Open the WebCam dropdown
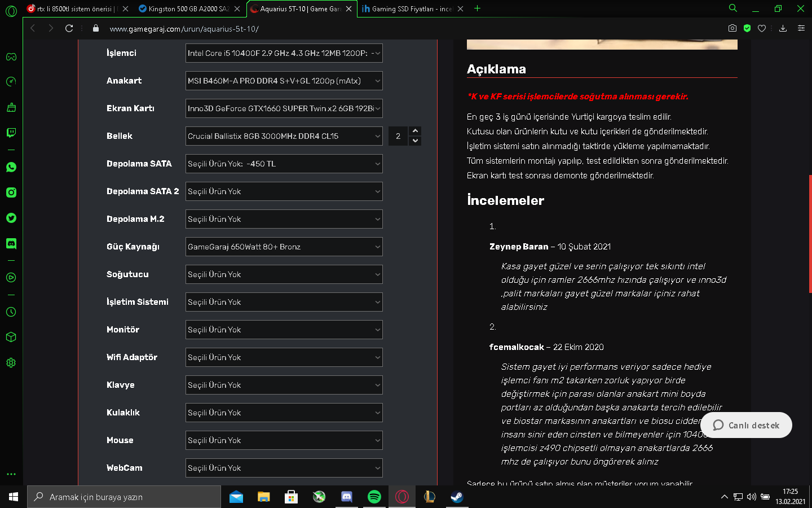 pyautogui.click(x=284, y=468)
